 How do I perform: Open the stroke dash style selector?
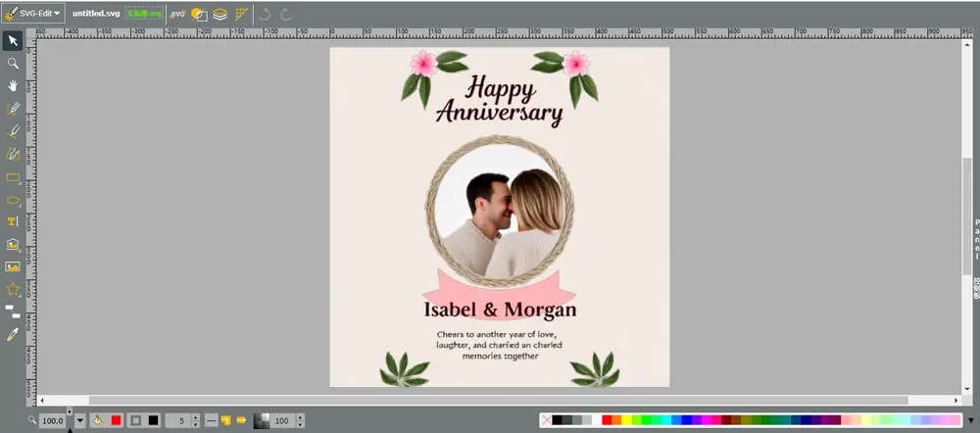212,421
